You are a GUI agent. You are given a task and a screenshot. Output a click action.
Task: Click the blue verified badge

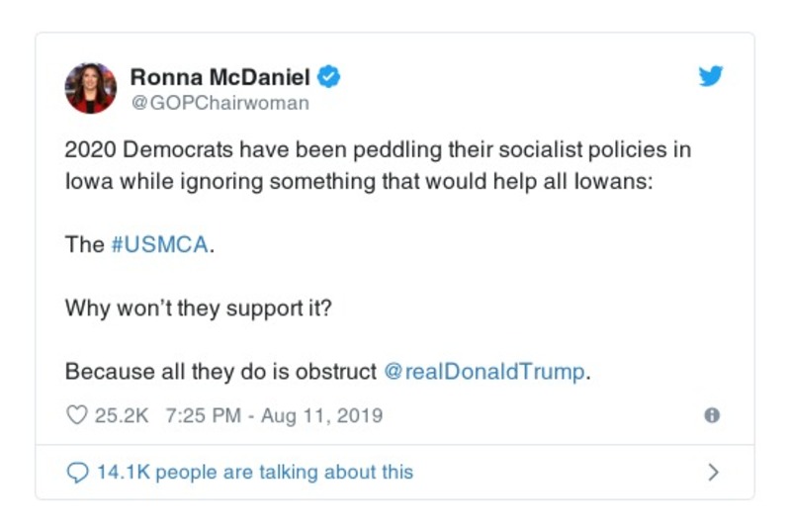tap(329, 77)
